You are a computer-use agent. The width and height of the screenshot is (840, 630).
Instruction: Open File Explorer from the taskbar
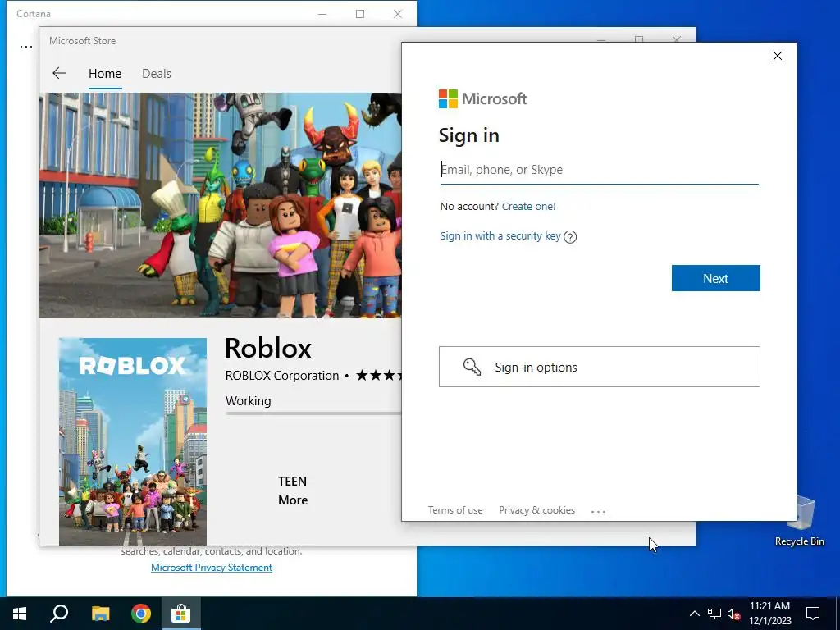click(x=100, y=614)
